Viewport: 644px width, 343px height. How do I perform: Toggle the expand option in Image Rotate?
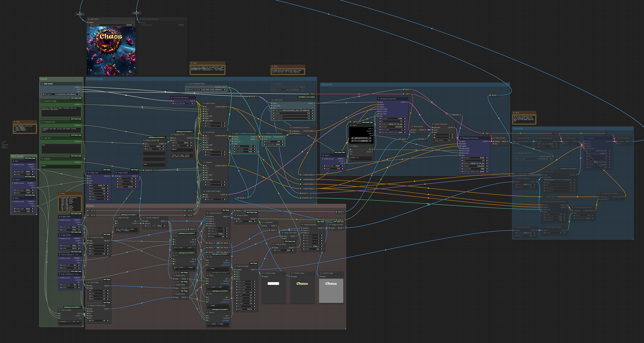click(126, 181)
